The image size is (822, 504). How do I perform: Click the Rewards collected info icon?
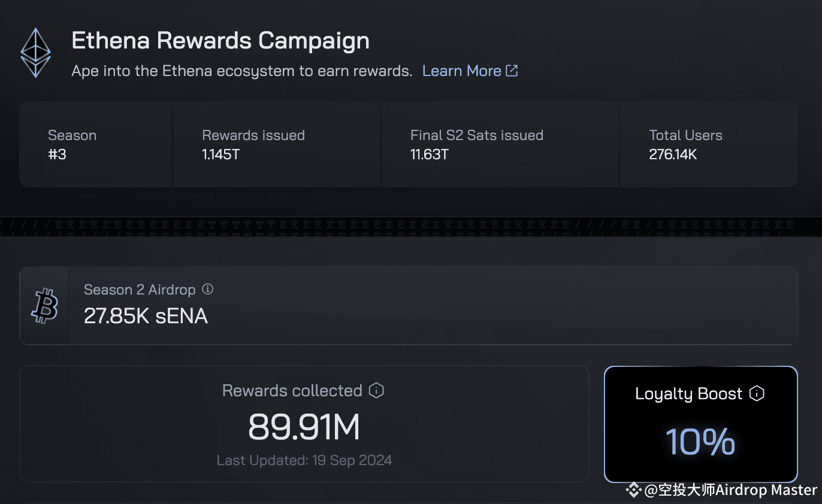coord(376,391)
